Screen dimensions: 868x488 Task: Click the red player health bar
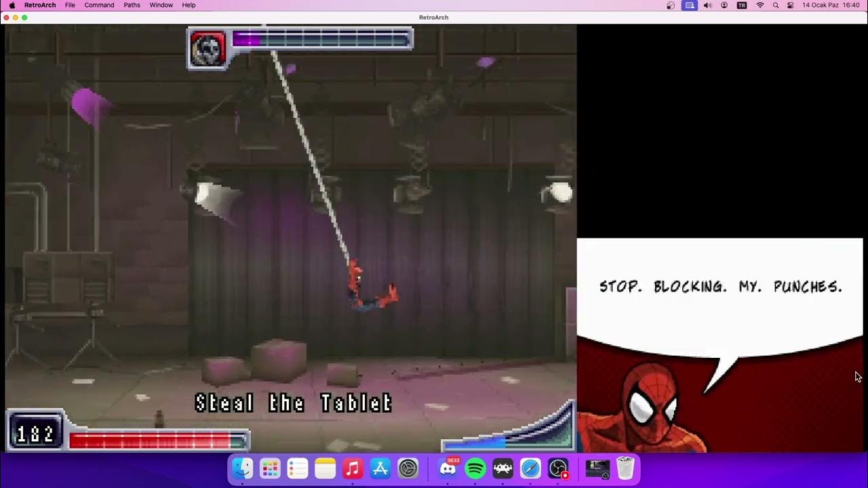[159, 441]
